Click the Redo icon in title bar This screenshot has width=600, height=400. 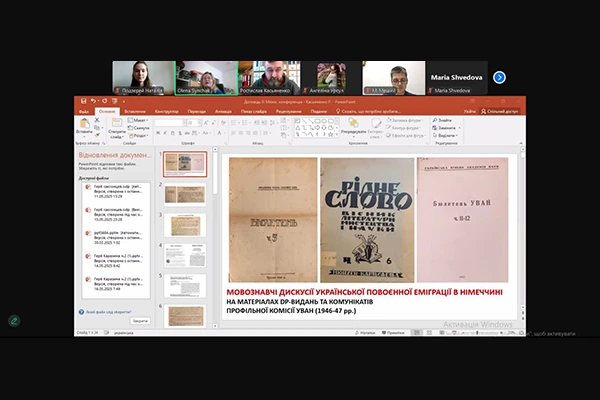[x=104, y=101]
